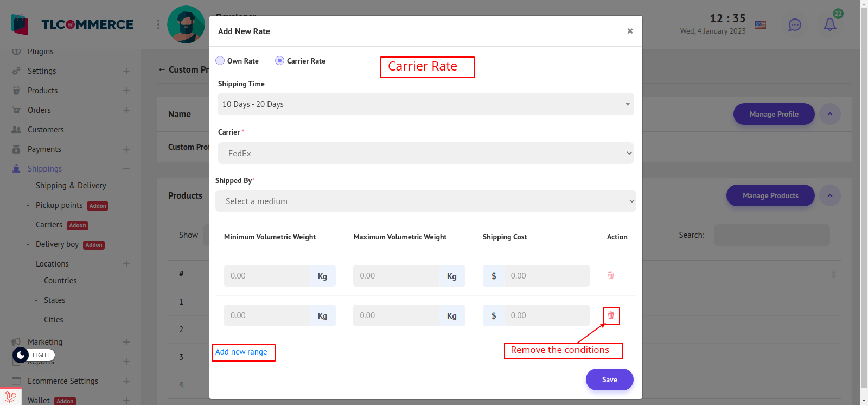Screen dimensions: 868x405
Task: Open Shipping & Delivery in sidebar
Action: tap(71, 186)
